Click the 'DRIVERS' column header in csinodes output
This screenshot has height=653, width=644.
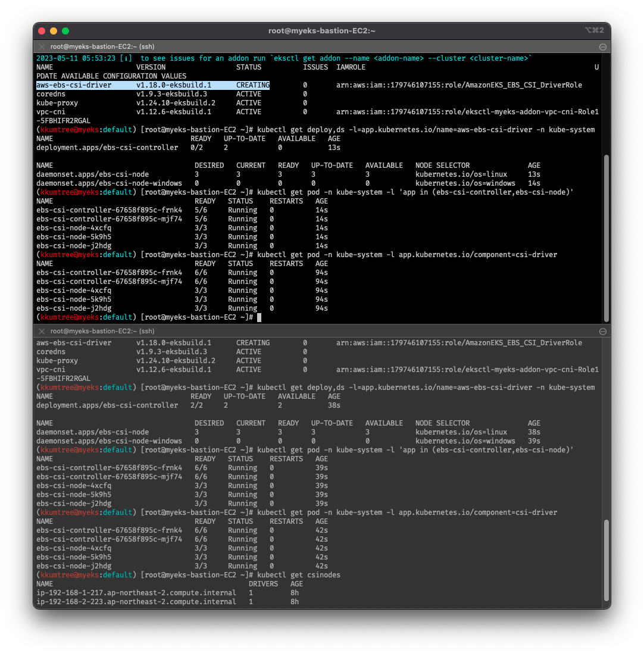click(x=263, y=585)
